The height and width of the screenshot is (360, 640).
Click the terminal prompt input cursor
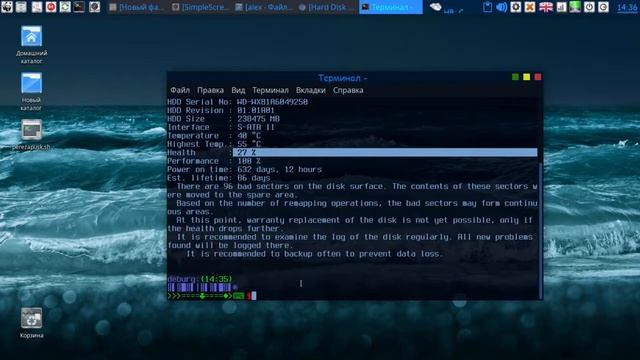click(254, 296)
